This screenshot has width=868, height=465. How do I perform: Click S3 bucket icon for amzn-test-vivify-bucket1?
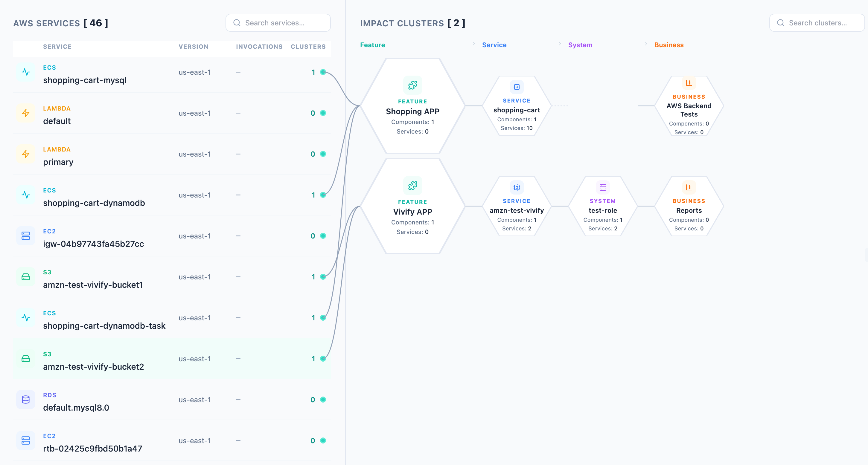coord(26,277)
